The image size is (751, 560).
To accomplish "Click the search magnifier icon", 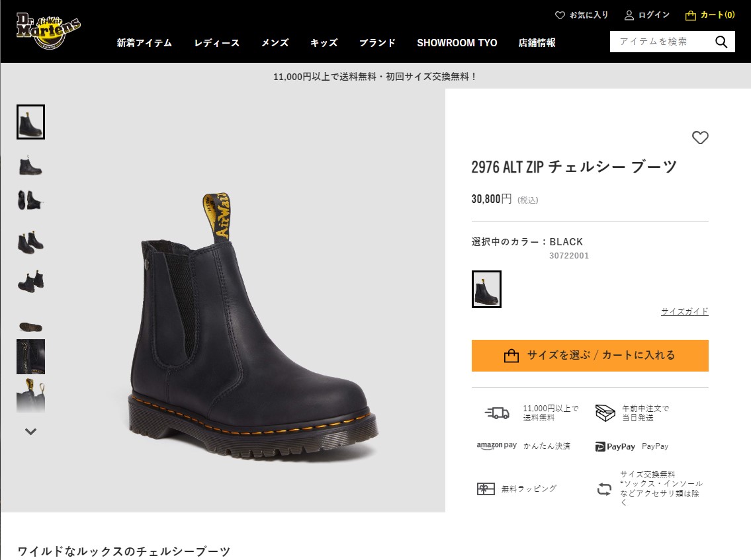I will point(721,42).
